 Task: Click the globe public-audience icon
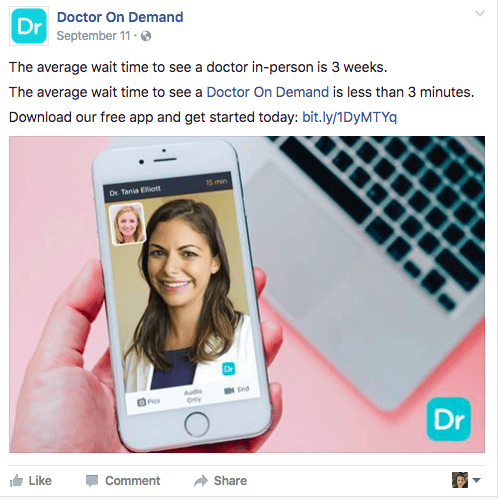coord(146,36)
